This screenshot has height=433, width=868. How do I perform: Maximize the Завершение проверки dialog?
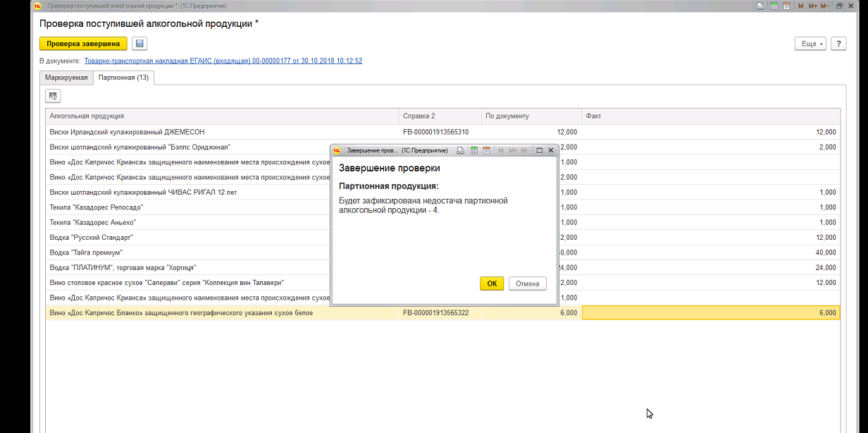[x=540, y=150]
